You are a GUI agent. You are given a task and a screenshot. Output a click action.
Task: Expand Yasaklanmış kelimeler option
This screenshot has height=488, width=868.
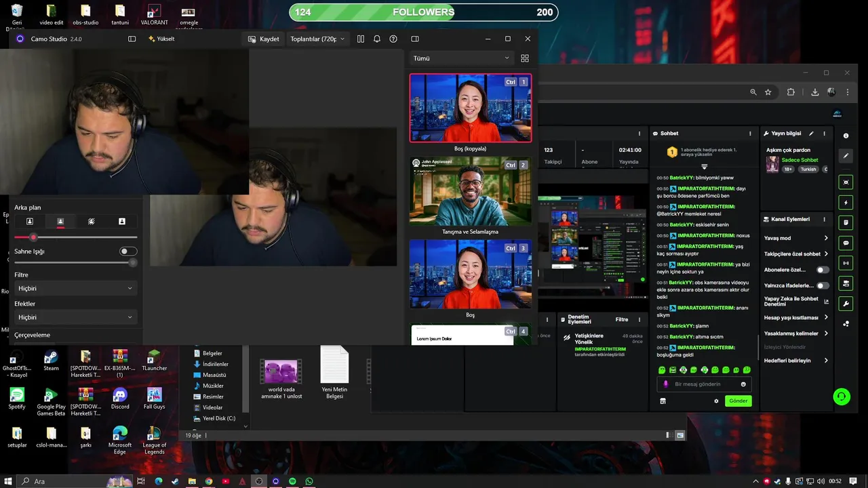pyautogui.click(x=796, y=333)
